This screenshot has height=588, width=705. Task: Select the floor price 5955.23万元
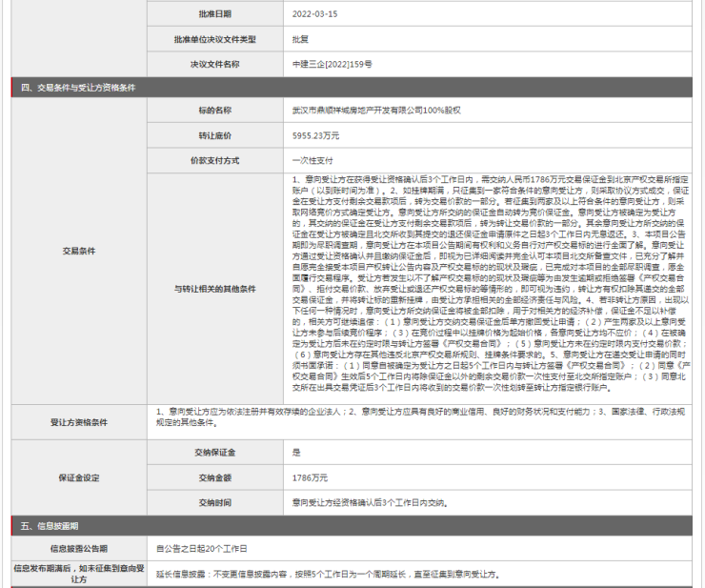(315, 135)
